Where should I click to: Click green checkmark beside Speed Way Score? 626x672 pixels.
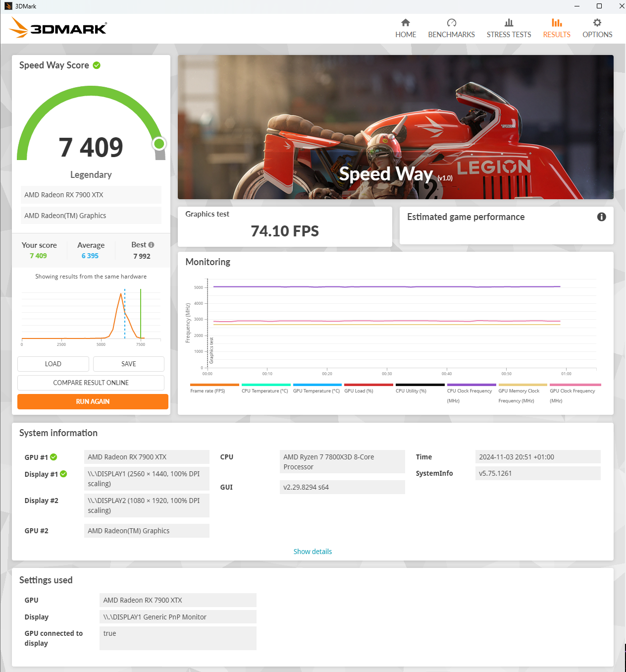[97, 65]
